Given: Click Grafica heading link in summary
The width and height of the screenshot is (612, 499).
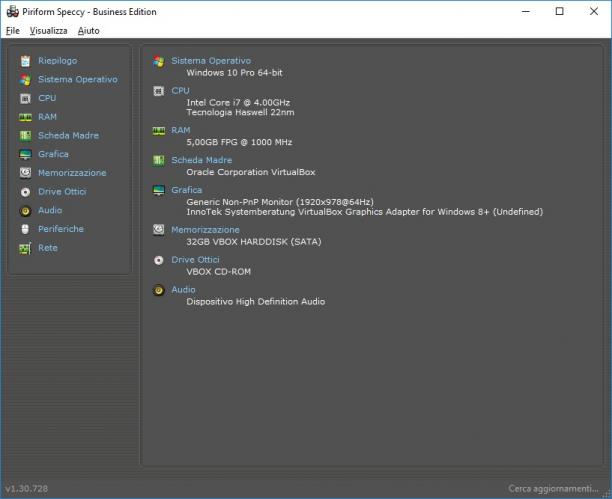Looking at the screenshot, I should 187,190.
